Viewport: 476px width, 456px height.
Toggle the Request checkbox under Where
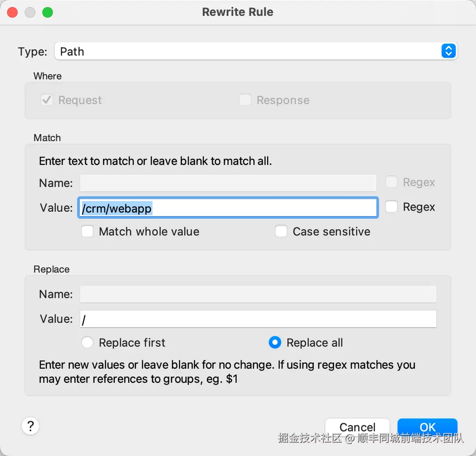pyautogui.click(x=47, y=100)
